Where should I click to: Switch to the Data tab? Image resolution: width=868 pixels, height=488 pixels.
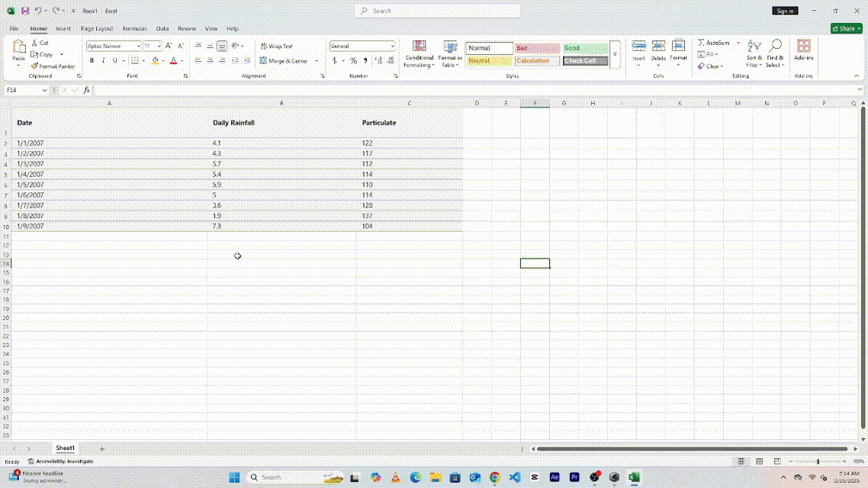click(162, 28)
